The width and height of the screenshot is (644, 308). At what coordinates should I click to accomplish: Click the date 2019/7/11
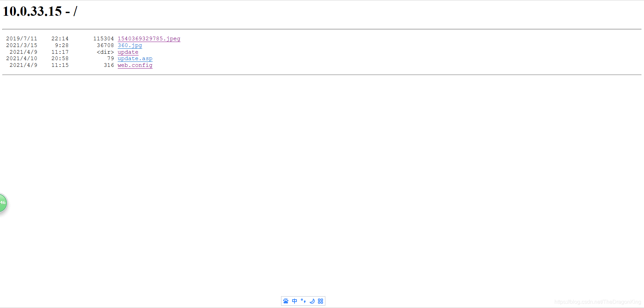tap(22, 39)
